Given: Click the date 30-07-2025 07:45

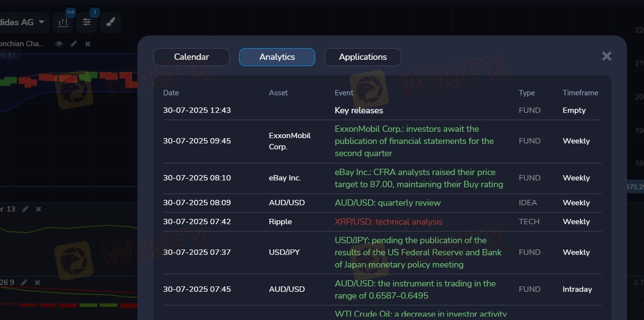Looking at the screenshot, I should coord(197,289).
